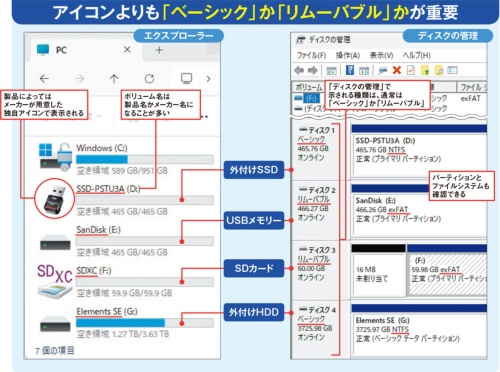The height and width of the screenshot is (372, 500).
Task: Click the Elements SE (G:) capacity usage bar
Action: [x=145, y=323]
